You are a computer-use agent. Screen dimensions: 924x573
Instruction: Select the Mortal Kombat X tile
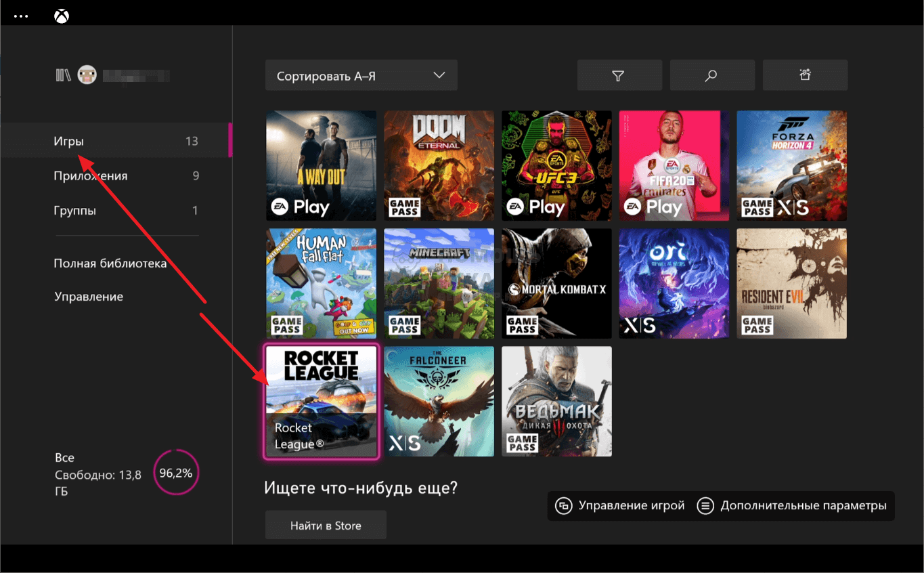click(556, 284)
